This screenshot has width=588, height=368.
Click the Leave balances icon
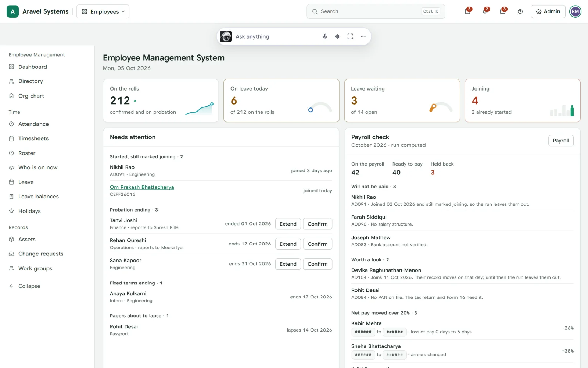click(x=11, y=197)
